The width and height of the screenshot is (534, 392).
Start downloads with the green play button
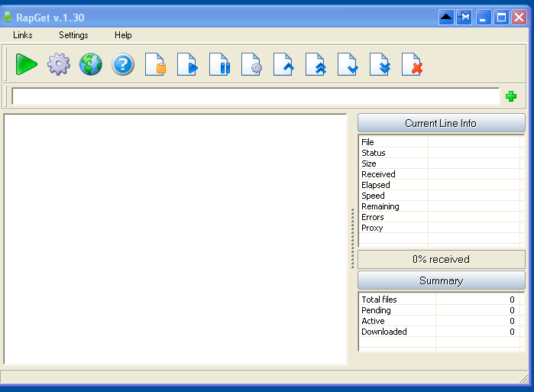pos(26,64)
